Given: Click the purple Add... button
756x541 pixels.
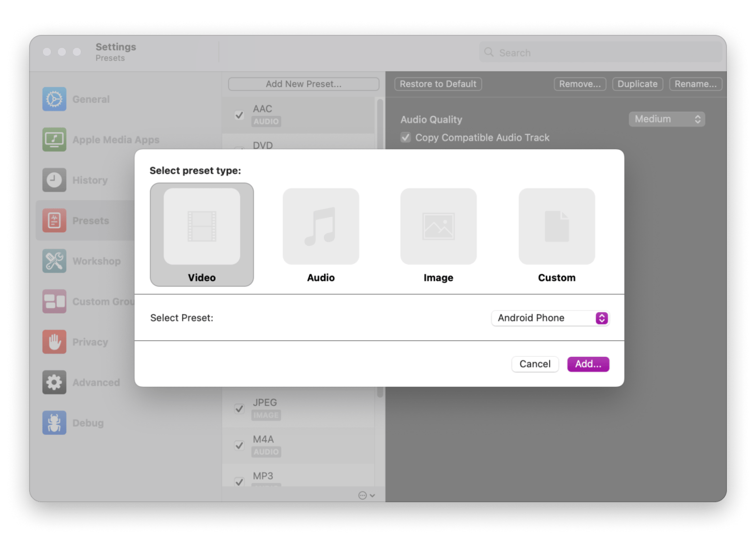Looking at the screenshot, I should [588, 364].
